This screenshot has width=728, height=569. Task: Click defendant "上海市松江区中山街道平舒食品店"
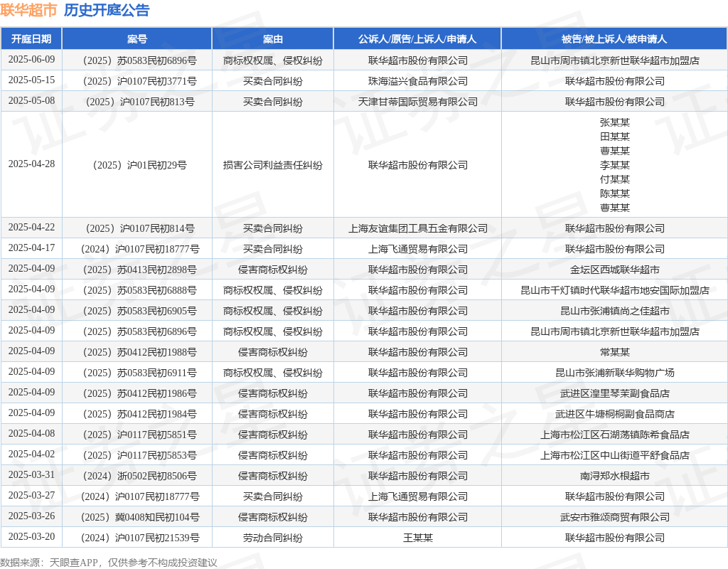pyautogui.click(x=615, y=455)
